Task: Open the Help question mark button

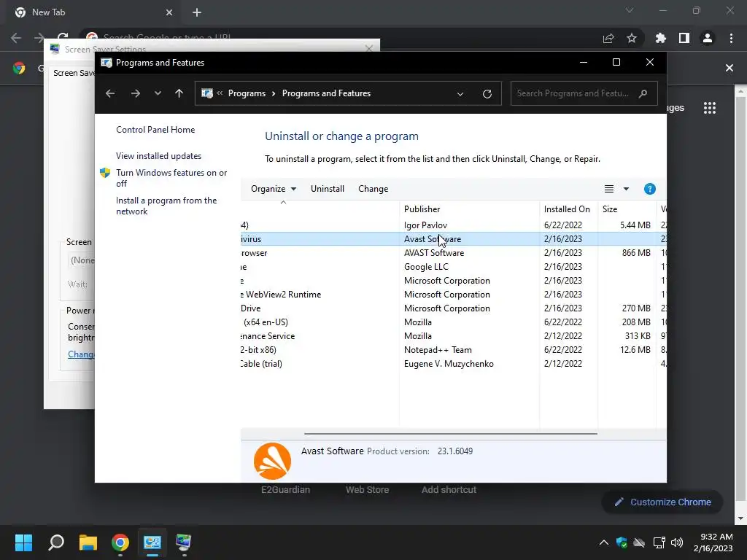Action: coord(650,189)
